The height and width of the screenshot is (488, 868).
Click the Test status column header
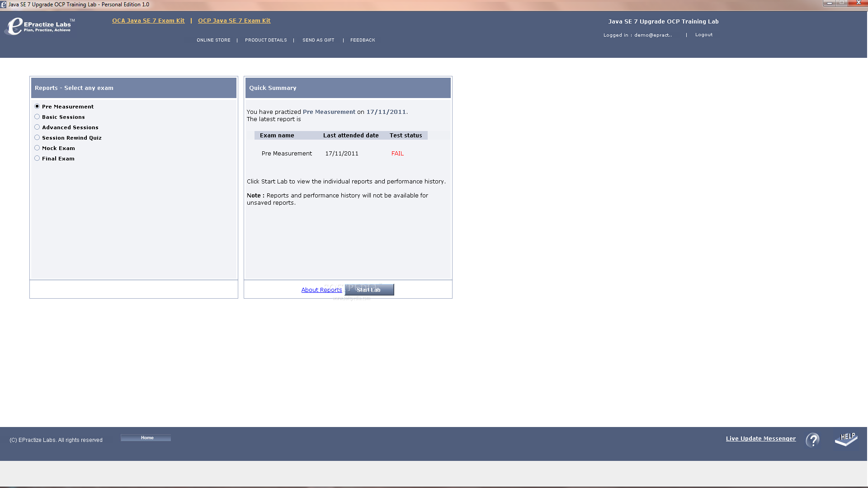[406, 136]
